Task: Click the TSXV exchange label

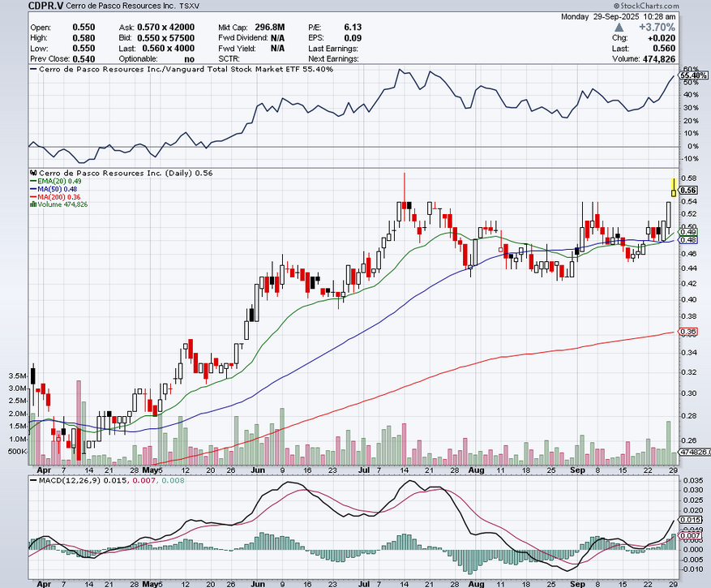Action: pyautogui.click(x=189, y=6)
